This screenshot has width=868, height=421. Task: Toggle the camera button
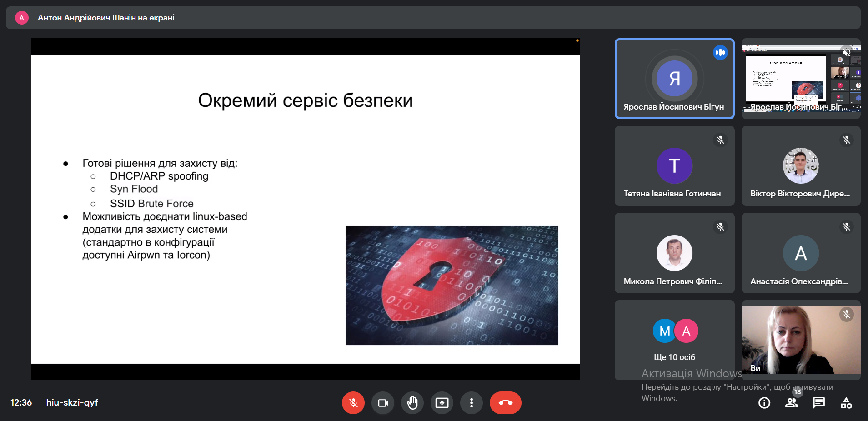(x=383, y=403)
